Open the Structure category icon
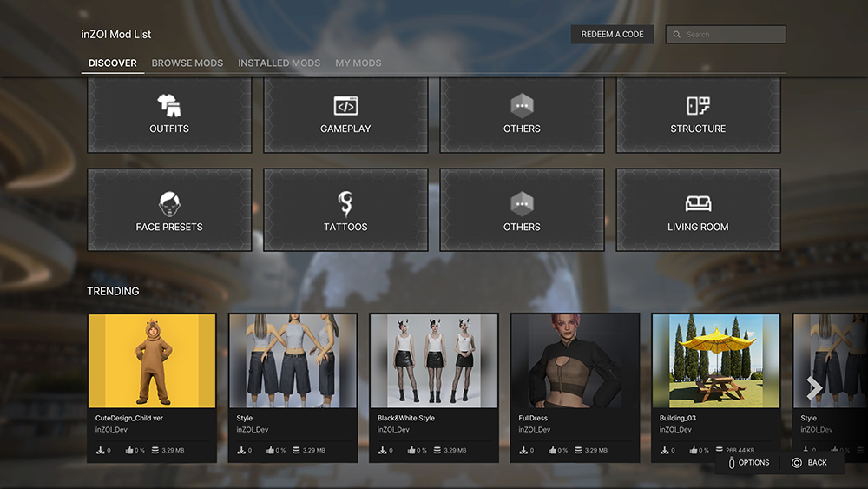Image resolution: width=868 pixels, height=489 pixels. [x=698, y=106]
